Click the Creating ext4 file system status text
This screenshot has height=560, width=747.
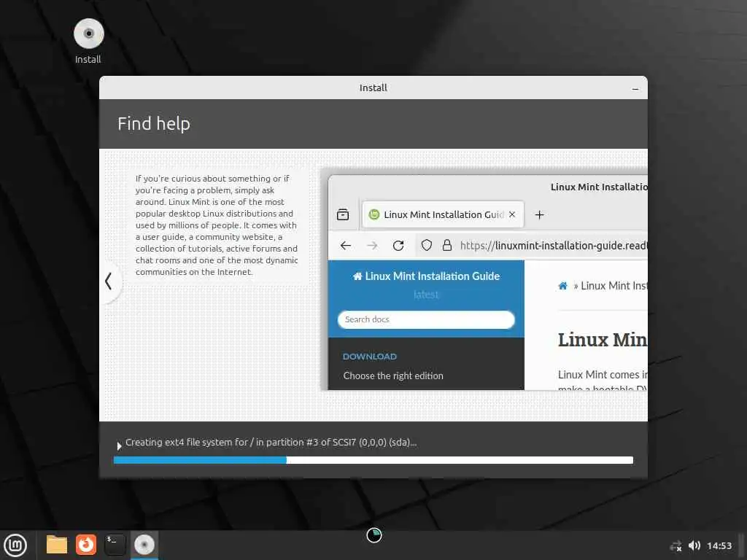click(271, 443)
